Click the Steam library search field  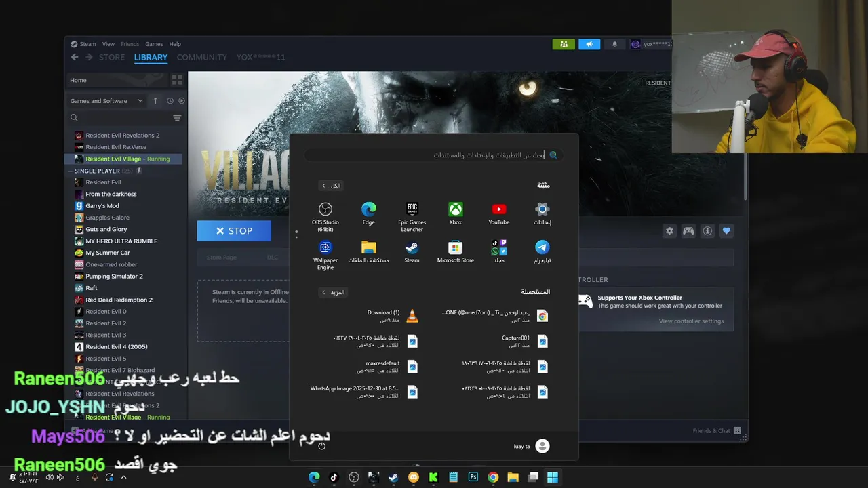[121, 118]
